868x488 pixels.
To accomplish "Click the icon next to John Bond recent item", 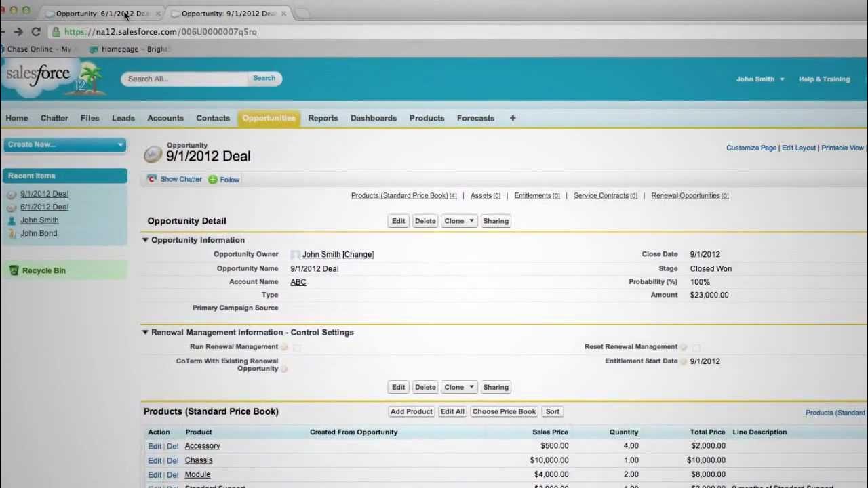I will (x=12, y=233).
